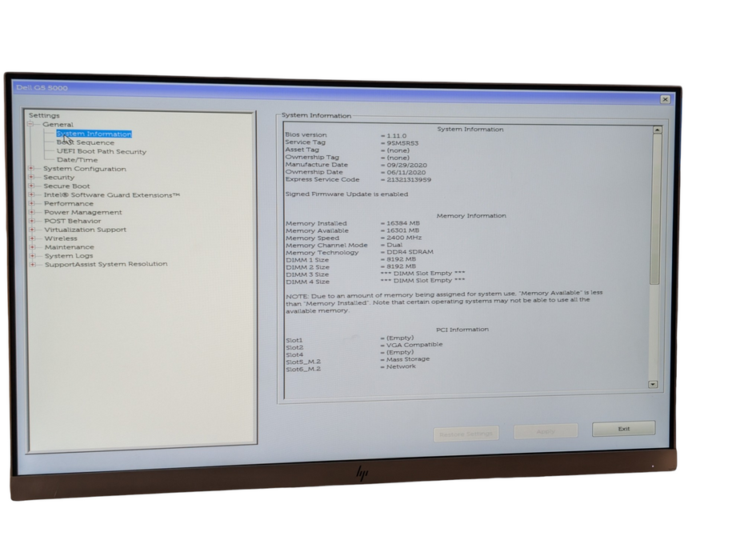Click the Apply button
The height and width of the screenshot is (560, 744).
coord(546,431)
